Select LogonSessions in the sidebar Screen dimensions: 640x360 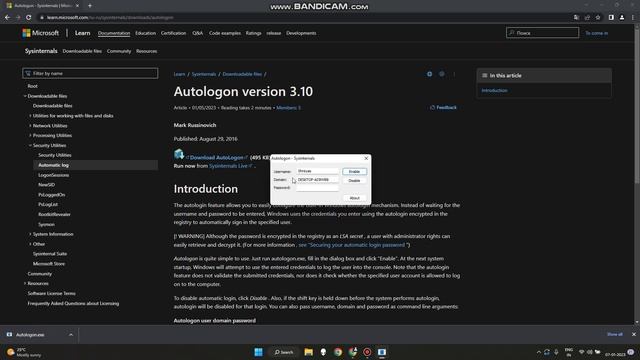[x=53, y=175]
